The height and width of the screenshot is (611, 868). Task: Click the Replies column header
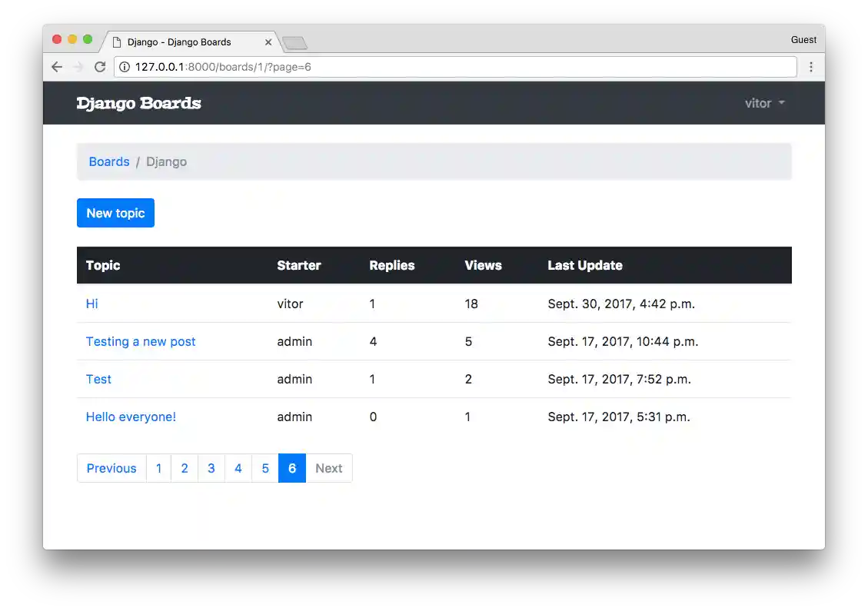pos(392,265)
